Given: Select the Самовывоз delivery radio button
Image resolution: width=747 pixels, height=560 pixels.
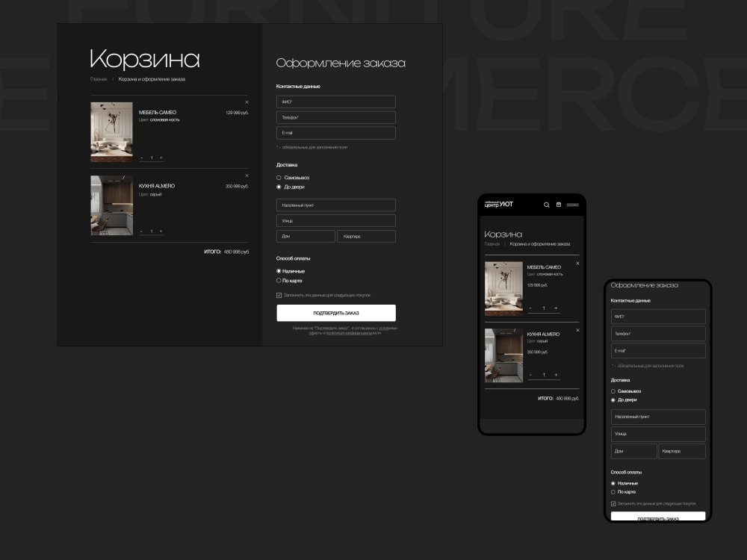Looking at the screenshot, I should pos(279,178).
